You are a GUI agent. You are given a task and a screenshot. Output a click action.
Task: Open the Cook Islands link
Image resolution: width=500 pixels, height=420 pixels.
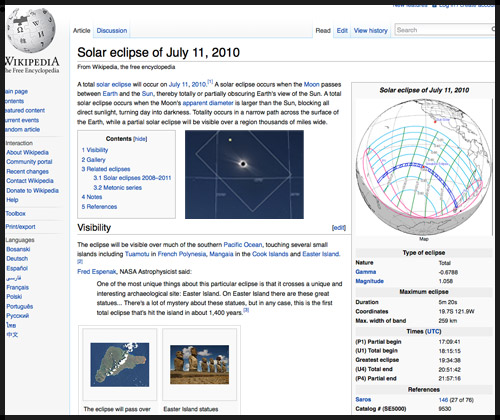(x=270, y=254)
